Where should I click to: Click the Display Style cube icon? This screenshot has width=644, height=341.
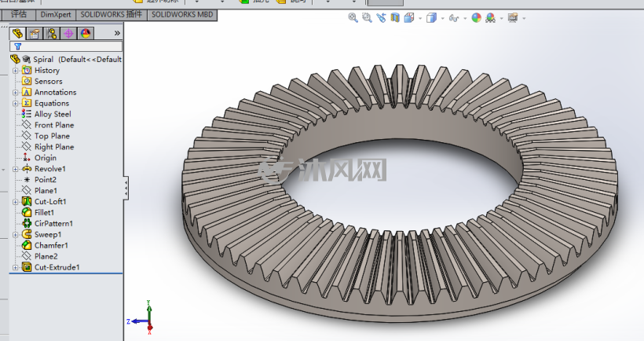point(431,17)
